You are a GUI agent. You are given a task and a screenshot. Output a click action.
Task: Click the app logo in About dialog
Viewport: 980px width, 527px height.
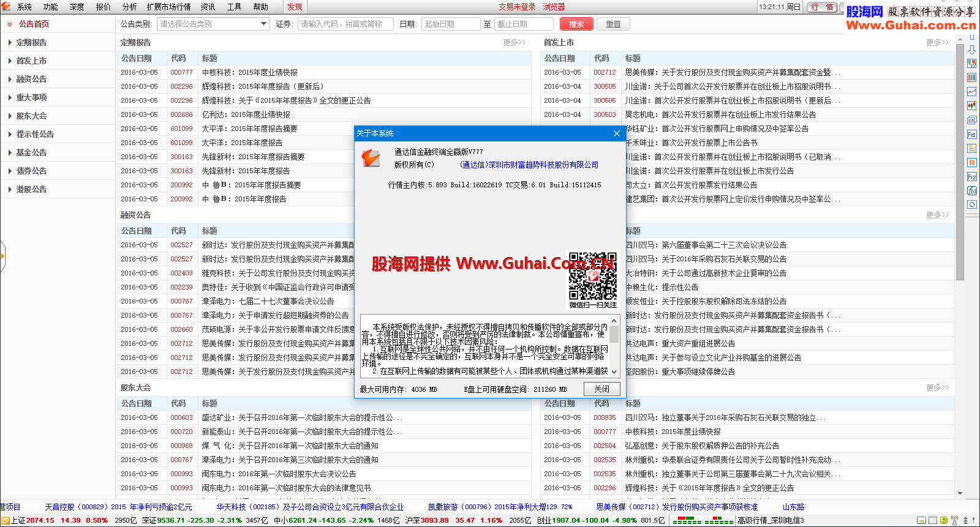pos(371,158)
